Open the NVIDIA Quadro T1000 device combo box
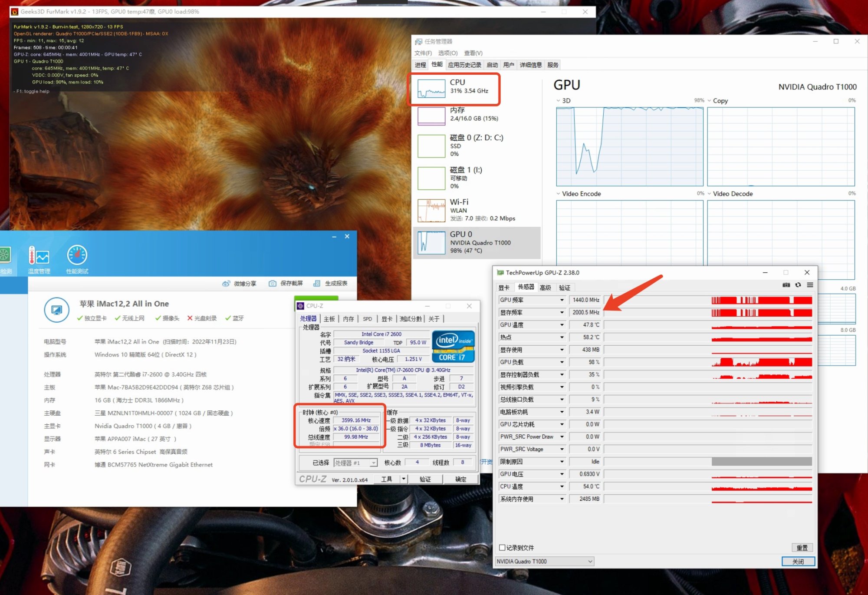This screenshot has height=595, width=868. (545, 562)
